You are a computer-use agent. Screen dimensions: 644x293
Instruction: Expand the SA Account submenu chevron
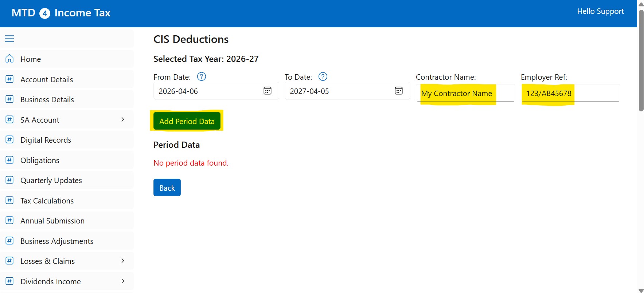click(x=123, y=119)
